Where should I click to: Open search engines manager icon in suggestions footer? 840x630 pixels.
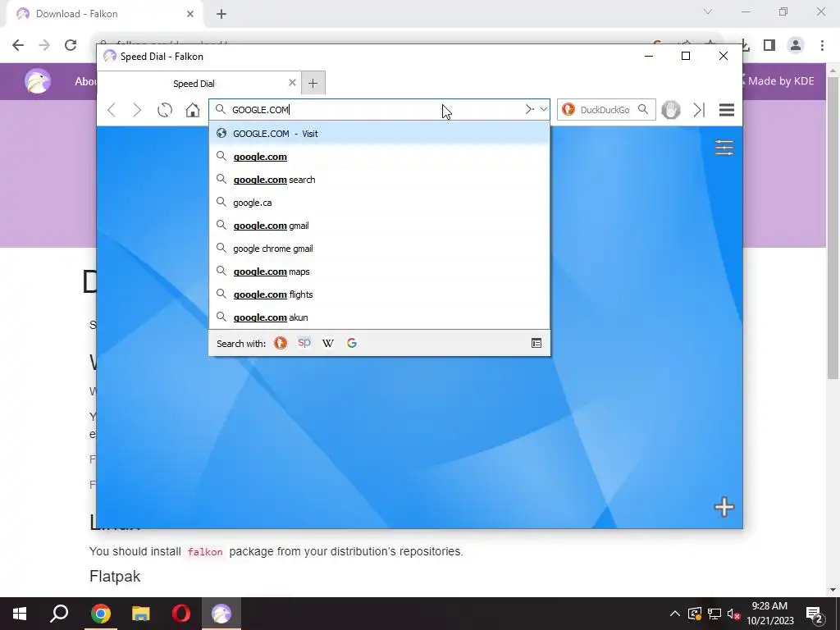pos(536,344)
